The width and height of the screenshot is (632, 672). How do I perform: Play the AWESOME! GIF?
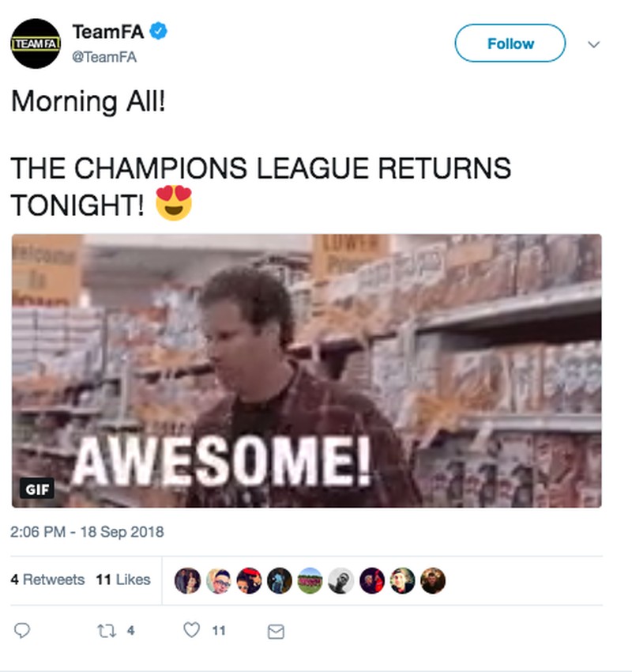(307, 370)
